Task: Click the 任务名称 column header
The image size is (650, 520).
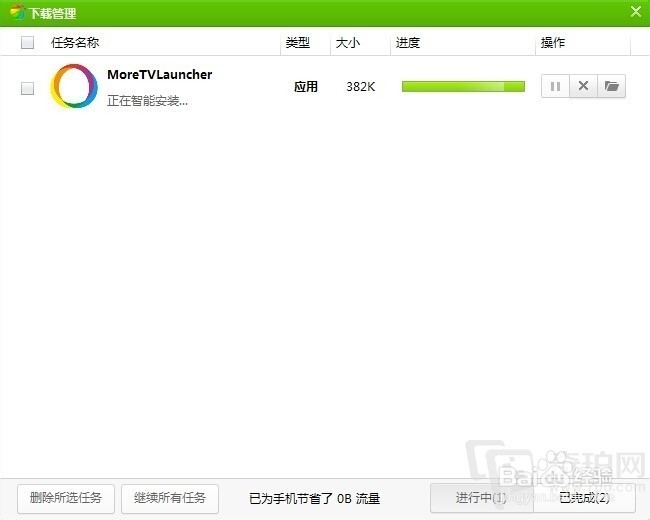Action: point(75,42)
